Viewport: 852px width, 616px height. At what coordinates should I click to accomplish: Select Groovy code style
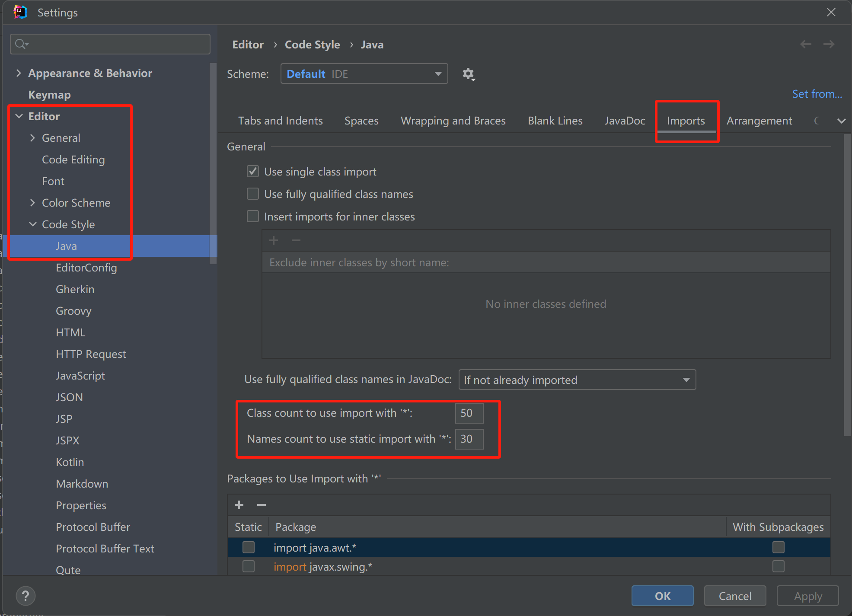[x=73, y=311]
